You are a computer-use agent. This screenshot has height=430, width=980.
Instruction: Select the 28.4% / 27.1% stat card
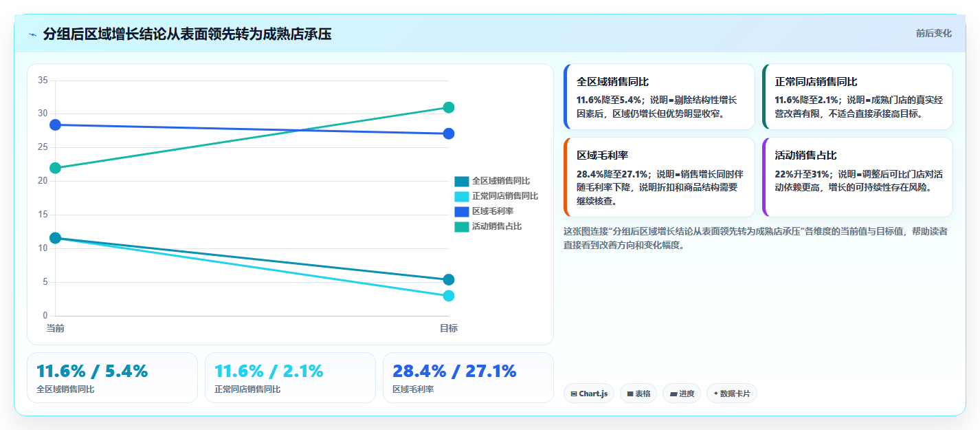click(x=468, y=378)
